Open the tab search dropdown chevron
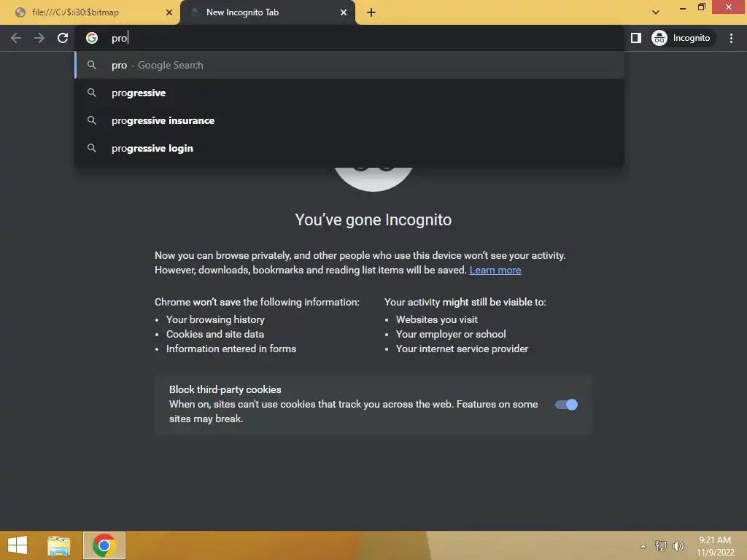The width and height of the screenshot is (747, 560). [x=656, y=12]
